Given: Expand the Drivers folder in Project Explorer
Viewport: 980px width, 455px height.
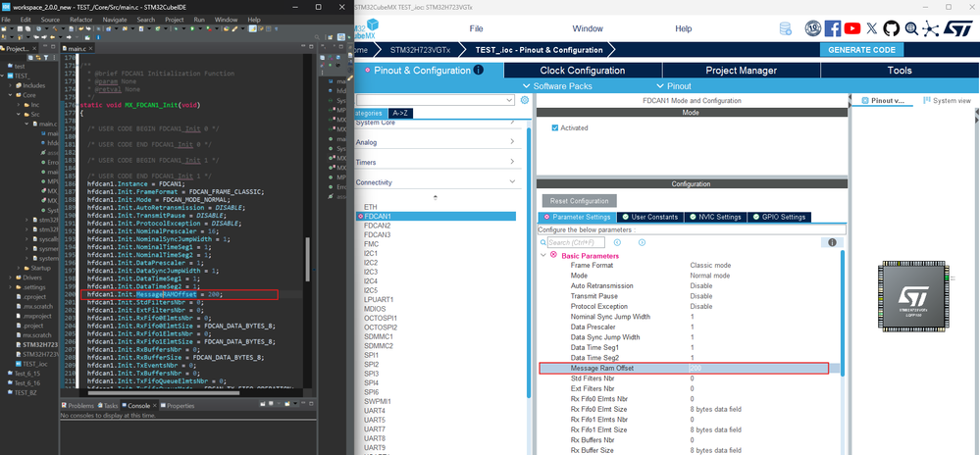Looking at the screenshot, I should [11, 278].
